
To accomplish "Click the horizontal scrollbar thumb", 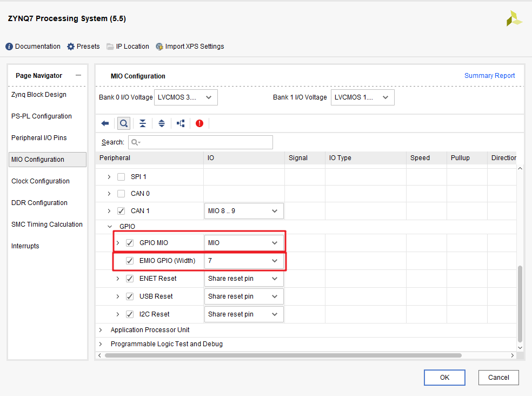I will [x=283, y=355].
